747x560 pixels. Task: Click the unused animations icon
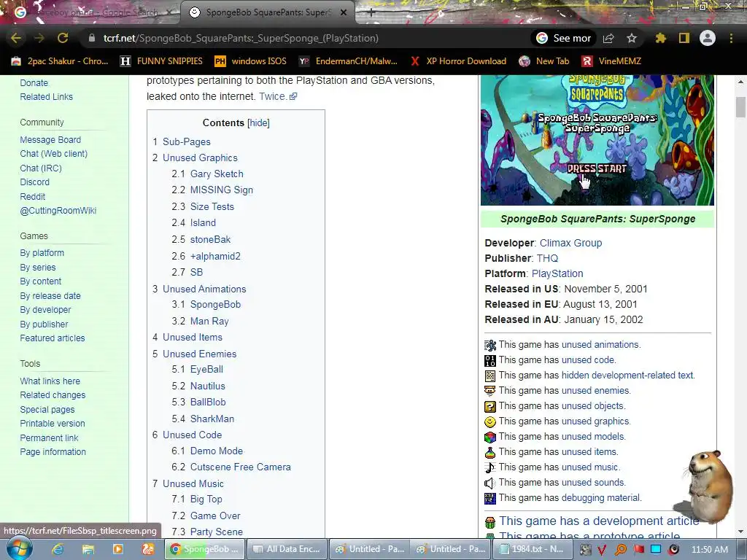[x=490, y=345]
